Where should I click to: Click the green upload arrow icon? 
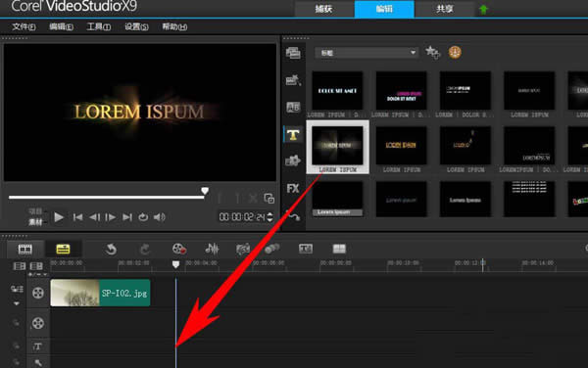pos(483,9)
